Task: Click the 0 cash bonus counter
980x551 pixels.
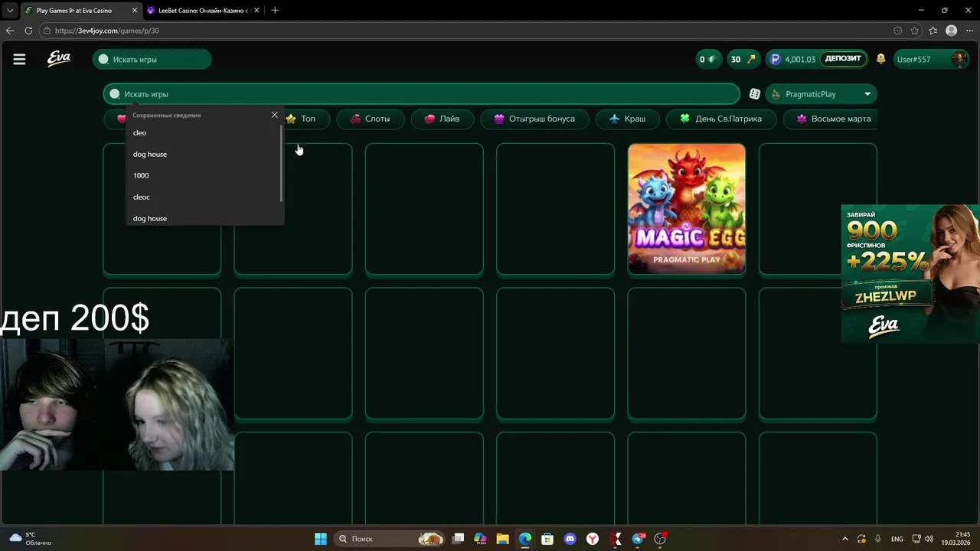Action: pos(707,59)
